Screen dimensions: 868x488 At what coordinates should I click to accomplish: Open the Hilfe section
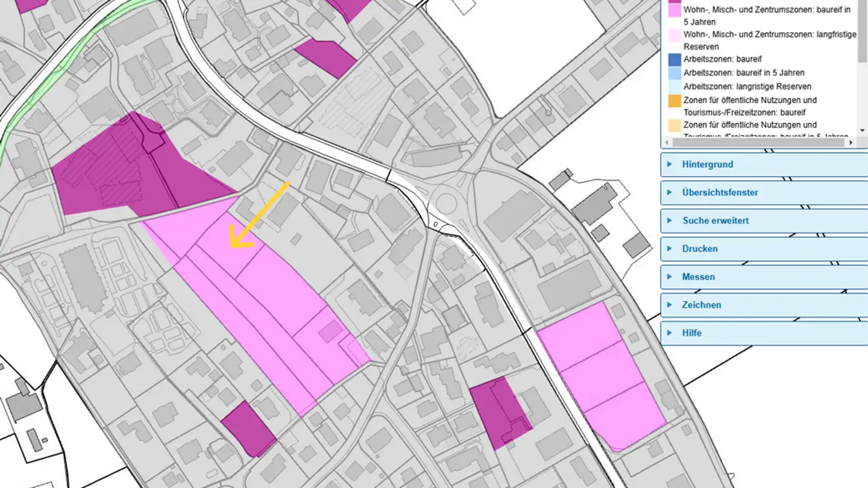click(x=691, y=333)
